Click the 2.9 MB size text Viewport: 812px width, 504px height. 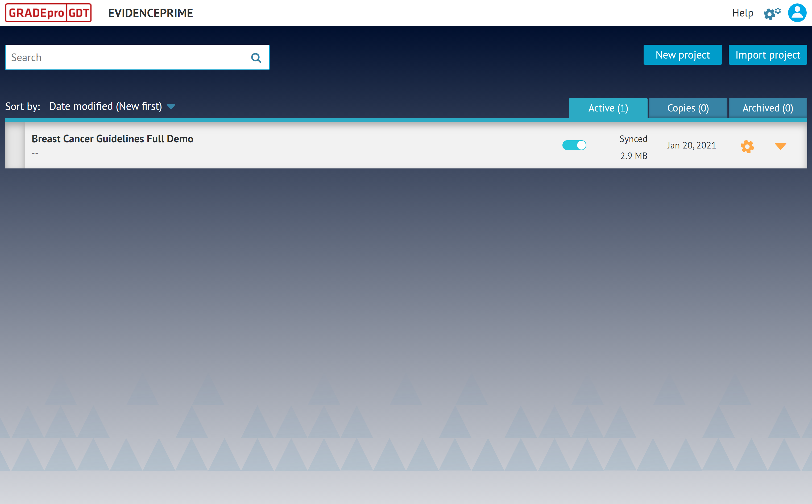[x=633, y=156]
